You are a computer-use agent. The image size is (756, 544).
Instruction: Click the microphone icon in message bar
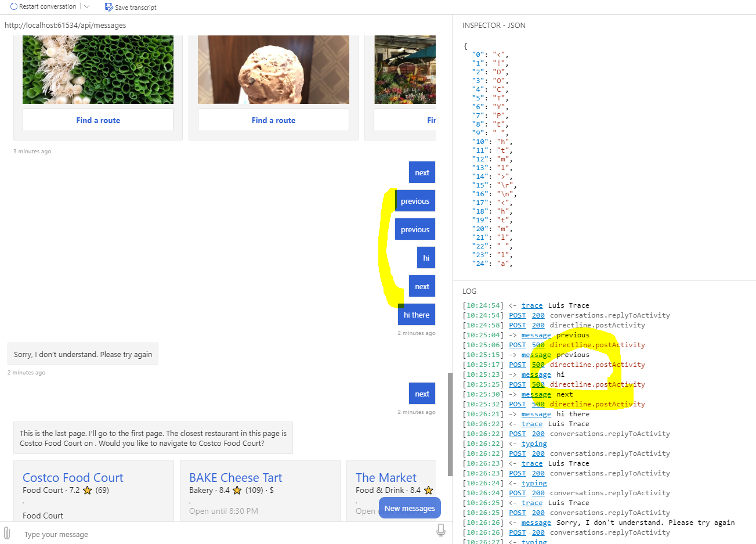441,530
